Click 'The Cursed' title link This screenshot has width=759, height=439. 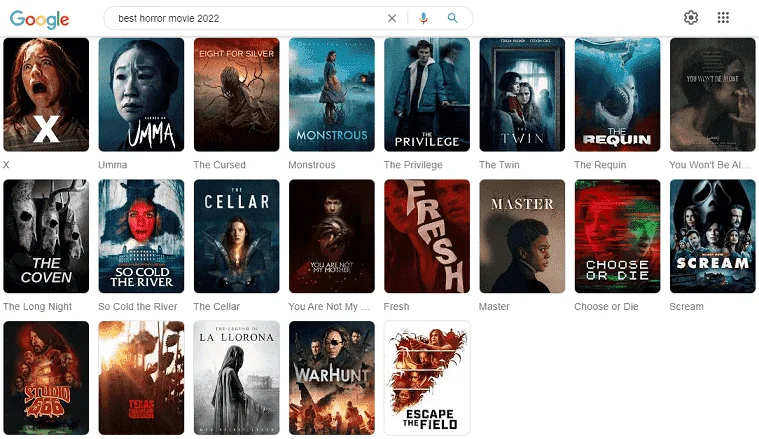(219, 165)
